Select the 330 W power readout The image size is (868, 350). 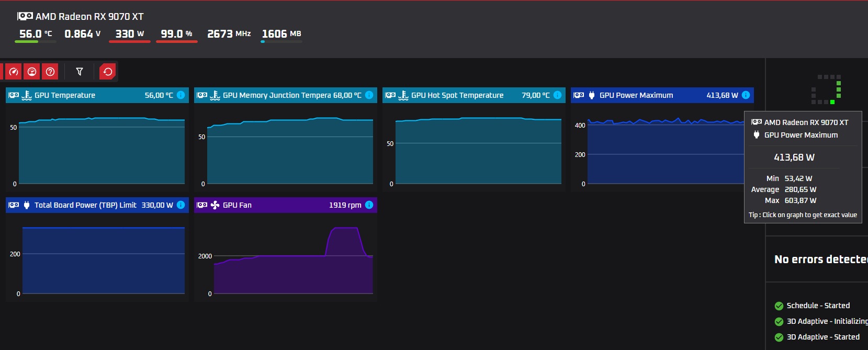point(130,34)
